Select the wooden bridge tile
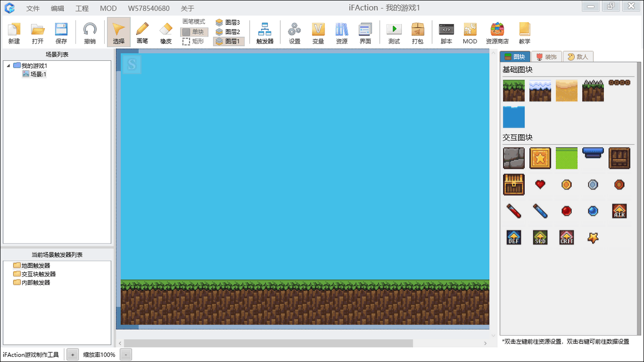 click(619, 82)
